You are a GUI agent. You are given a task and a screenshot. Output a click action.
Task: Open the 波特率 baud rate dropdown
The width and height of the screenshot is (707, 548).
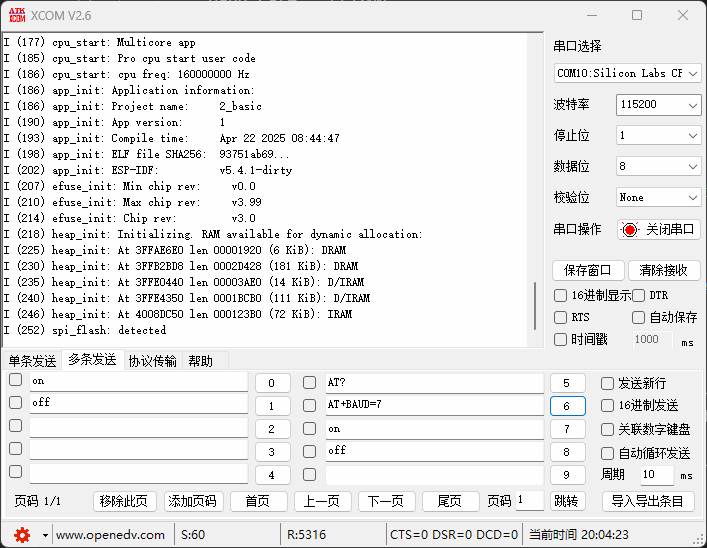(x=658, y=105)
